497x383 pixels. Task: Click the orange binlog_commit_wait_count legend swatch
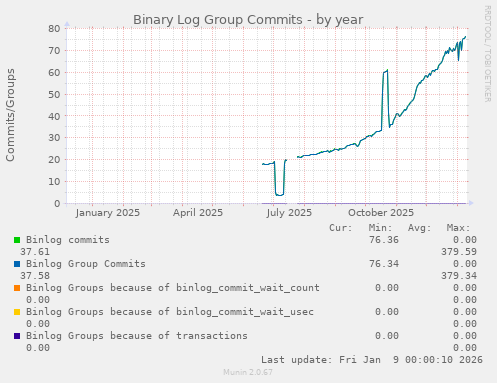17,288
